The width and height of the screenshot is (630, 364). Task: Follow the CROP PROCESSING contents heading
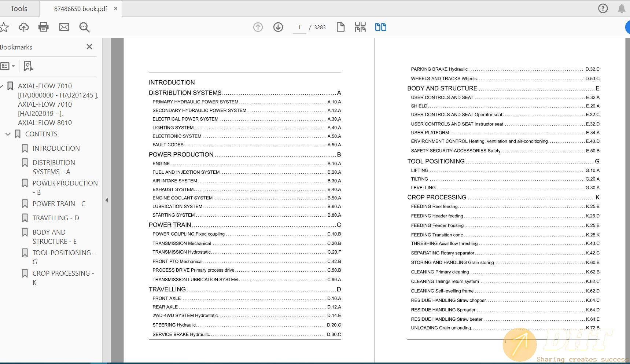(x=504, y=197)
